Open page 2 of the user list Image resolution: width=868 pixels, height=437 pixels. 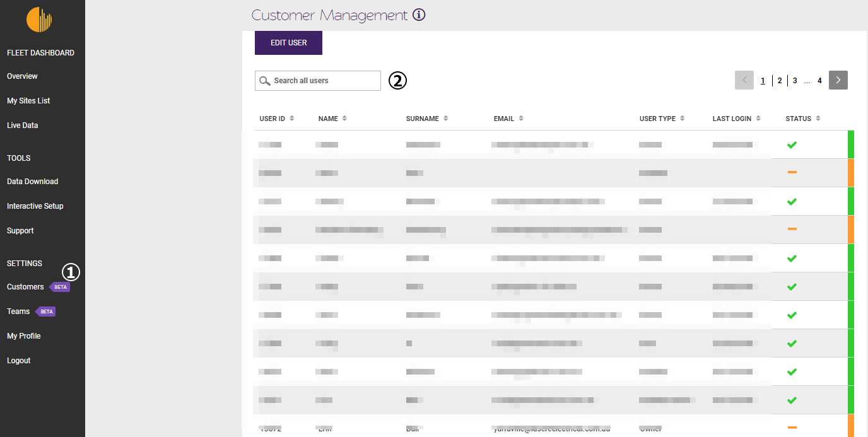(780, 80)
